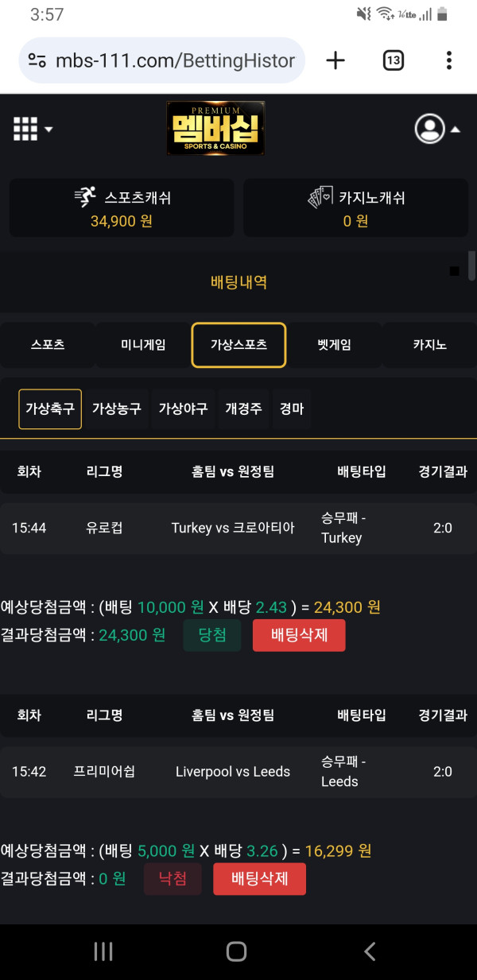
Task: Click the profile account icon
Action: pos(429,129)
